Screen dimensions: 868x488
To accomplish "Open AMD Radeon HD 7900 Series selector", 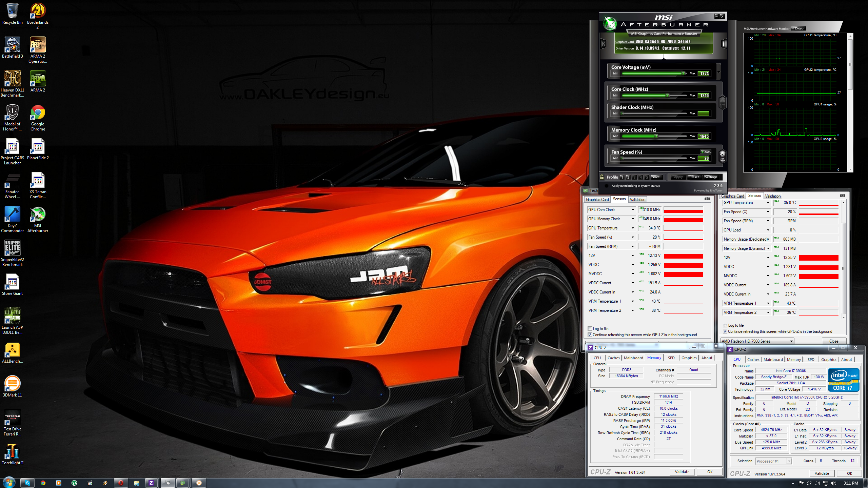I will [757, 341].
